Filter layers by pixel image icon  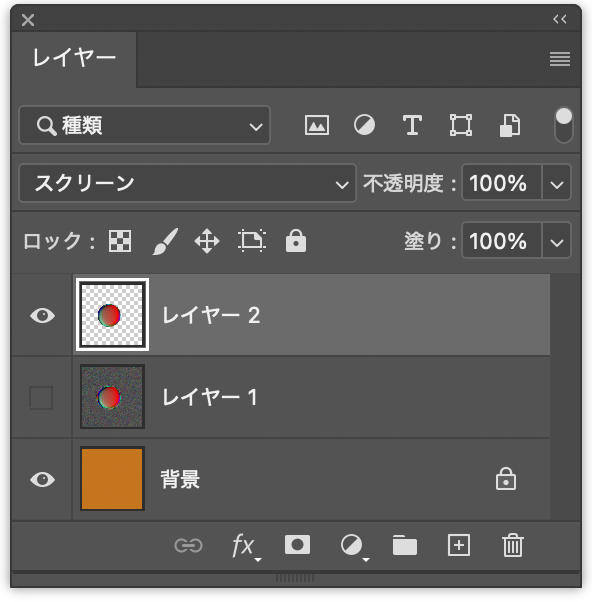(316, 125)
